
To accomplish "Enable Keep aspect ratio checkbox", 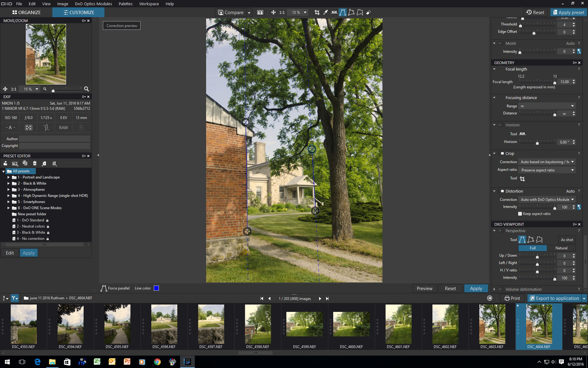I will tap(520, 214).
